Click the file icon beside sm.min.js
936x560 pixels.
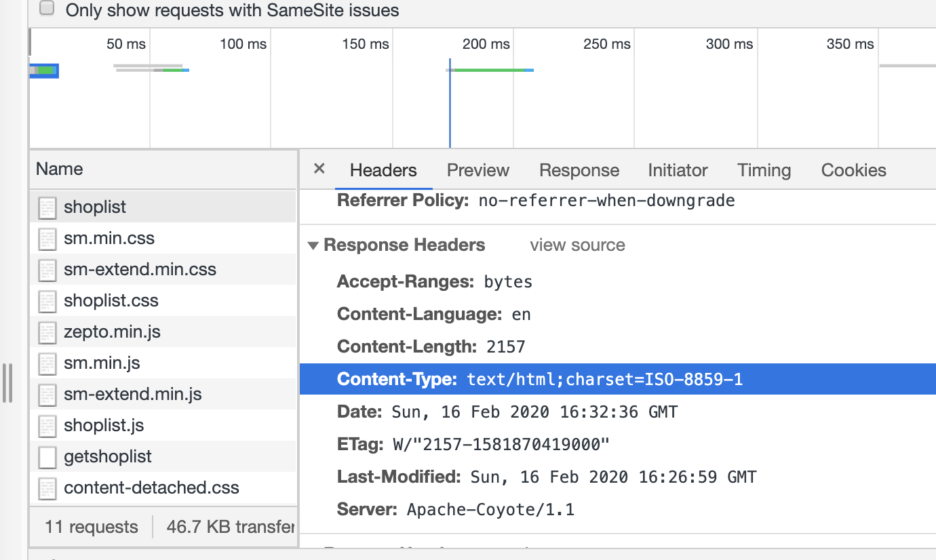pos(47,363)
